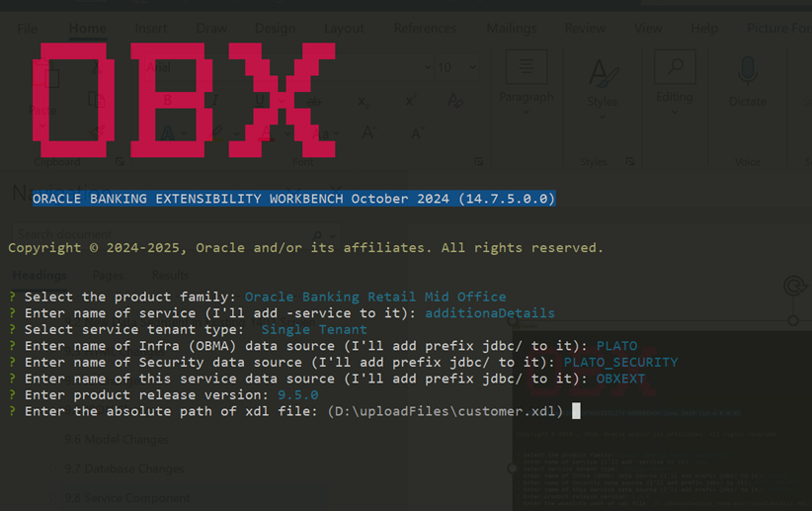The width and height of the screenshot is (812, 511).
Task: Click the 'Oracle Banking Retail Mid Office' value
Action: [x=375, y=297]
